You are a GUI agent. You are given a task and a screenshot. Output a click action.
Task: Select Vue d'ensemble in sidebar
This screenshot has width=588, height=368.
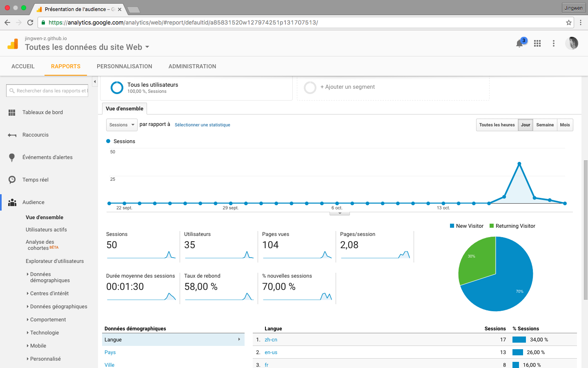click(45, 218)
